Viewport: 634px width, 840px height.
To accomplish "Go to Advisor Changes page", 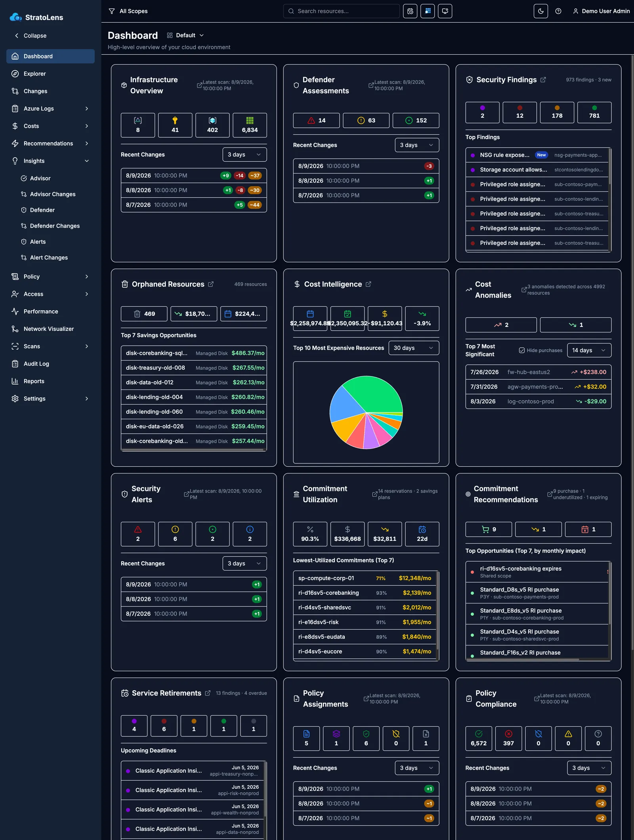I will click(53, 194).
